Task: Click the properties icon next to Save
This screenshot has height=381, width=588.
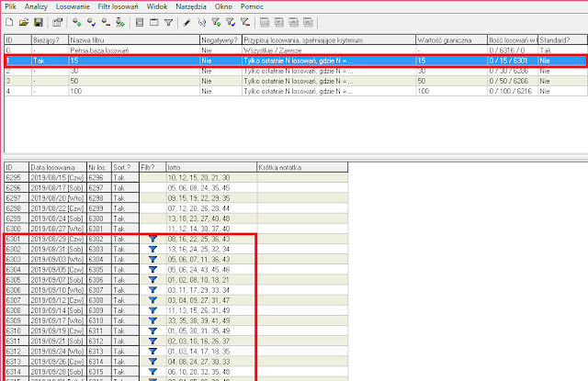Action: [57, 22]
